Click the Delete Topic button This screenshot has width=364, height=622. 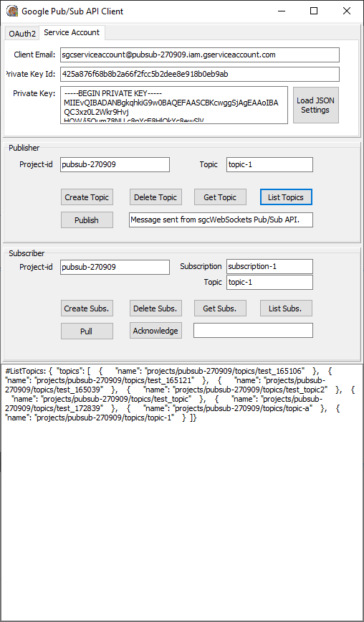coord(155,197)
